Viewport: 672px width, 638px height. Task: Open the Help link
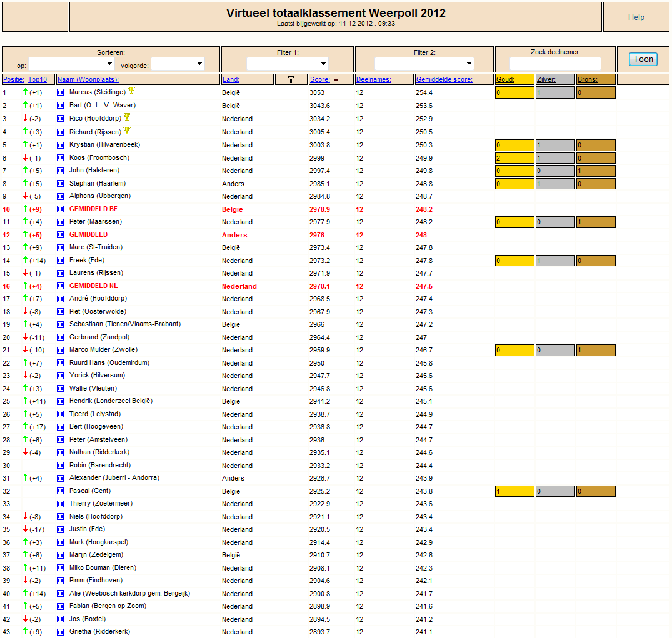pyautogui.click(x=636, y=17)
